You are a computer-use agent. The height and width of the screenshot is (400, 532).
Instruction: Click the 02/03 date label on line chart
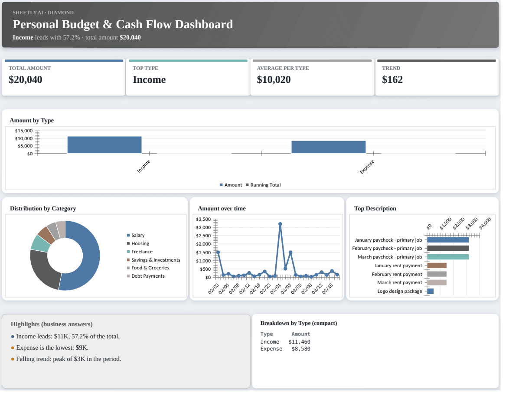tap(214, 289)
